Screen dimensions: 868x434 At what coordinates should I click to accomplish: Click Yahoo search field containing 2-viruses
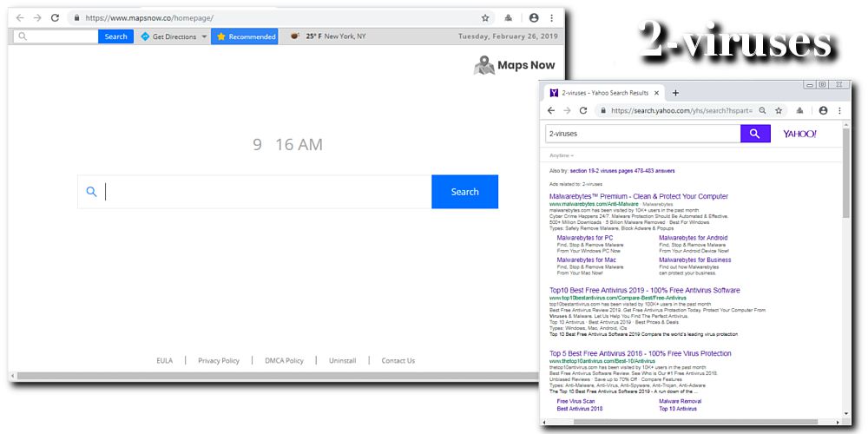(x=642, y=134)
